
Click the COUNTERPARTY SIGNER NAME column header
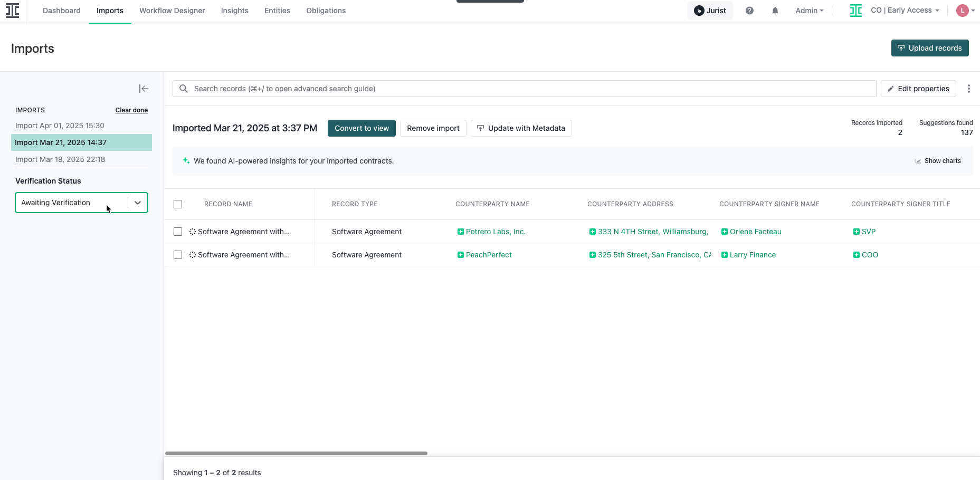pos(769,204)
